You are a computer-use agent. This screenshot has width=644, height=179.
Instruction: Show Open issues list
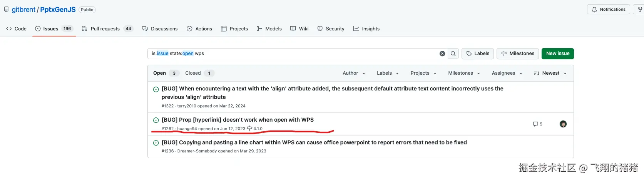pyautogui.click(x=160, y=73)
